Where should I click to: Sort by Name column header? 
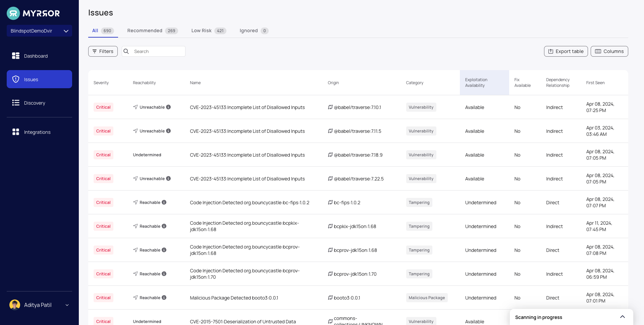[x=195, y=83]
